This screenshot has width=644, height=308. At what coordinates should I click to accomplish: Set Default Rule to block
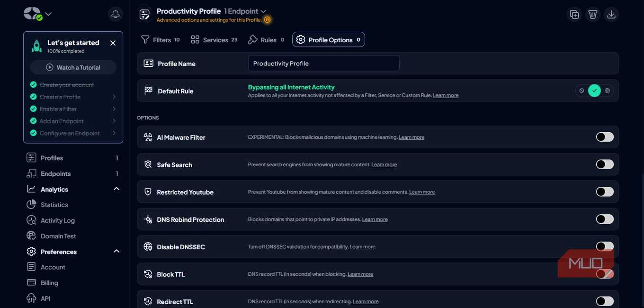(x=581, y=91)
